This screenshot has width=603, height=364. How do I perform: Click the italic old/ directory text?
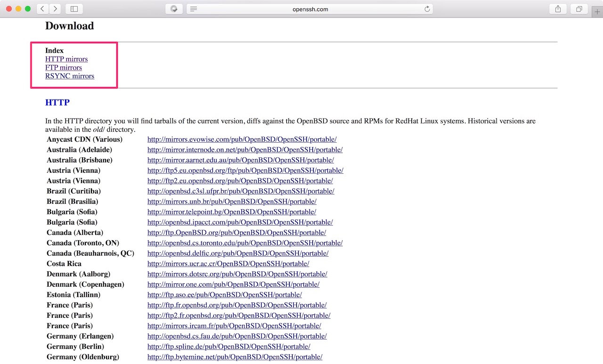[99, 129]
